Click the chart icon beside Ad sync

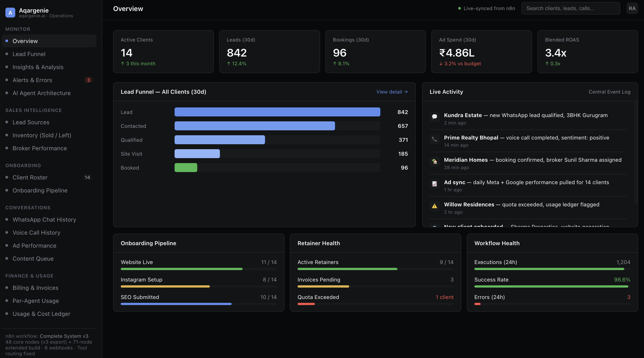434,184
